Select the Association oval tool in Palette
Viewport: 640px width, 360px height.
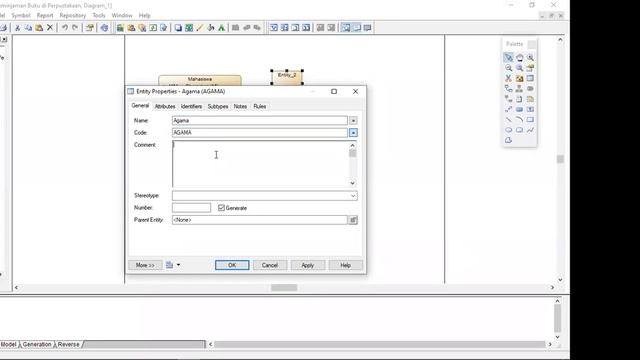click(530, 89)
